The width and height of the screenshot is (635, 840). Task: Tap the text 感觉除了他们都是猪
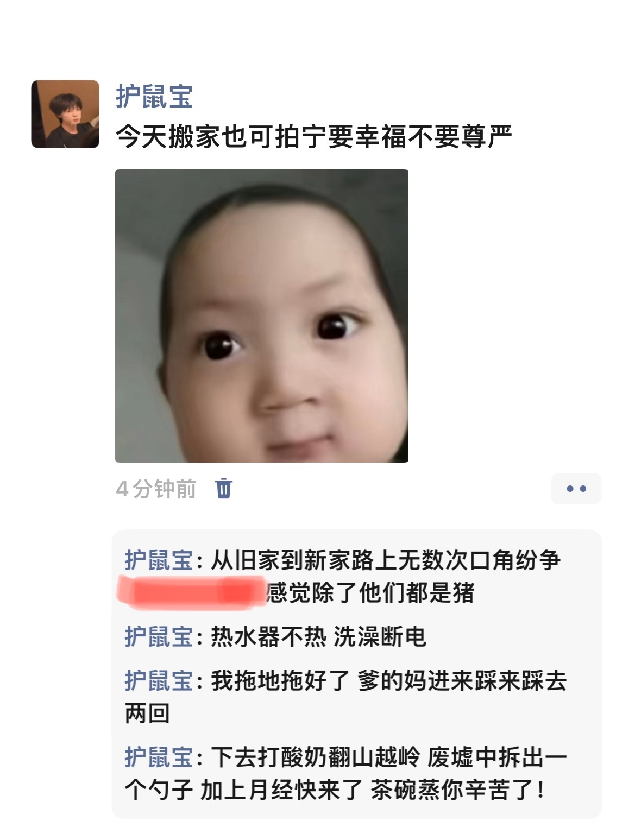(370, 592)
